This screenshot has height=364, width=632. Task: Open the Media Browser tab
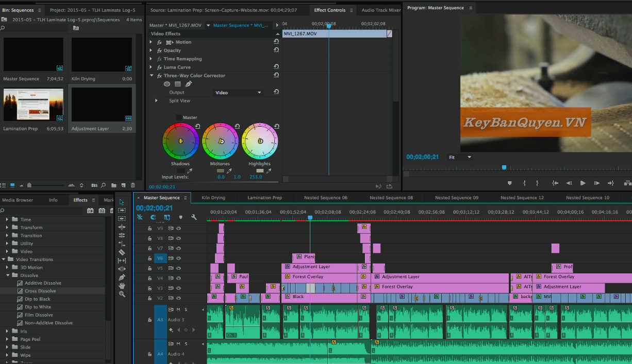click(18, 200)
